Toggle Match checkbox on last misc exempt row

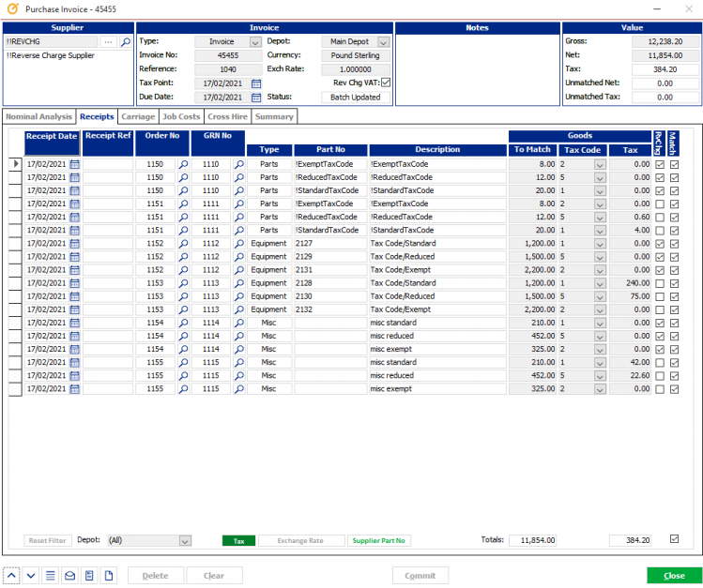pyautogui.click(x=674, y=389)
